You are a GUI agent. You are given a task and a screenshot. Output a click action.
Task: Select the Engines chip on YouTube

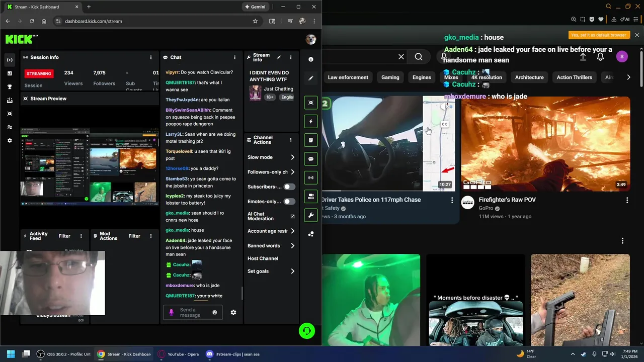click(x=422, y=77)
